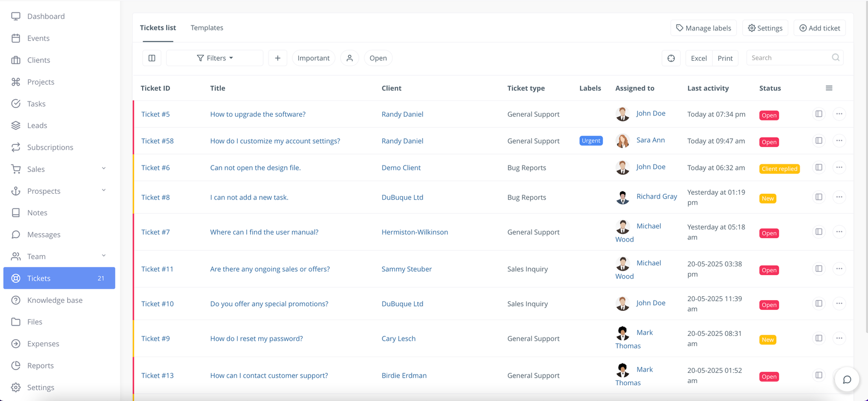Click the crosshair icon next to Excel
This screenshot has width=868, height=401.
pyautogui.click(x=671, y=58)
